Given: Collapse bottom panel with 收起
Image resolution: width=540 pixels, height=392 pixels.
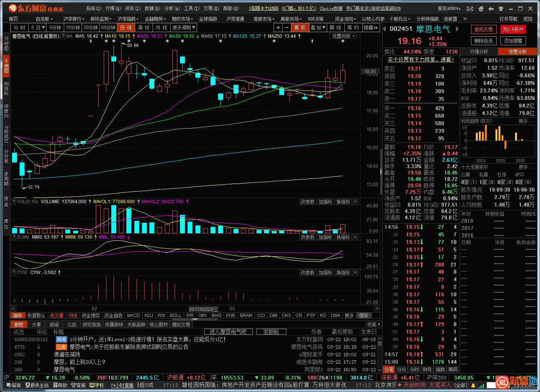Looking at the screenshot, I should (374, 325).
